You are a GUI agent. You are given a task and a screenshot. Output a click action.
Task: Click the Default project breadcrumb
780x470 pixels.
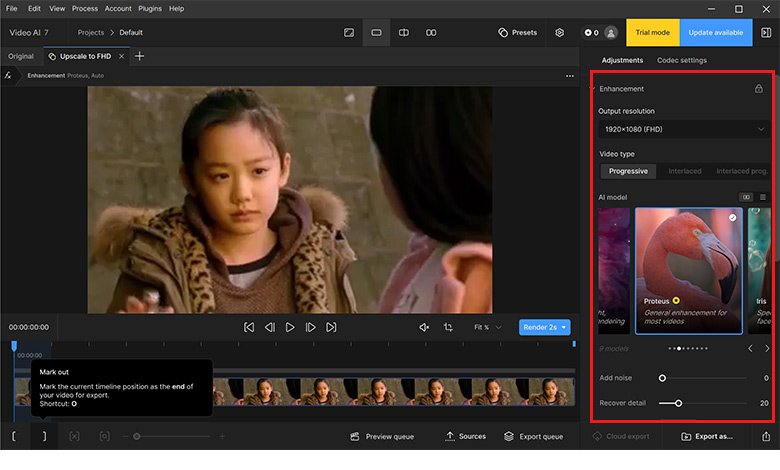[131, 32]
